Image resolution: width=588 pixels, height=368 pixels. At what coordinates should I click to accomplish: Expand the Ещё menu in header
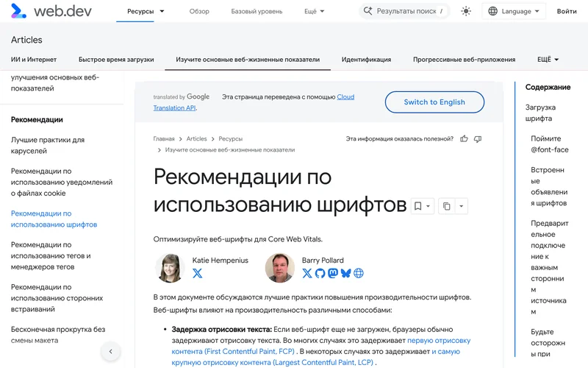coord(315,11)
